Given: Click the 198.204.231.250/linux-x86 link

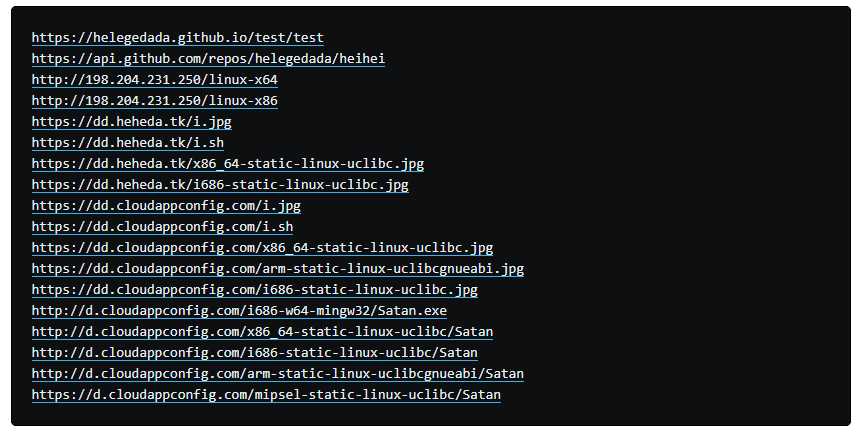Looking at the screenshot, I should (x=154, y=101).
